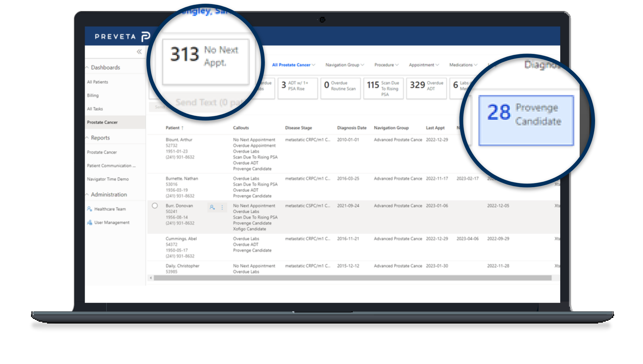
Task: Click patient name Burnette, Nathan
Action: pos(182,179)
